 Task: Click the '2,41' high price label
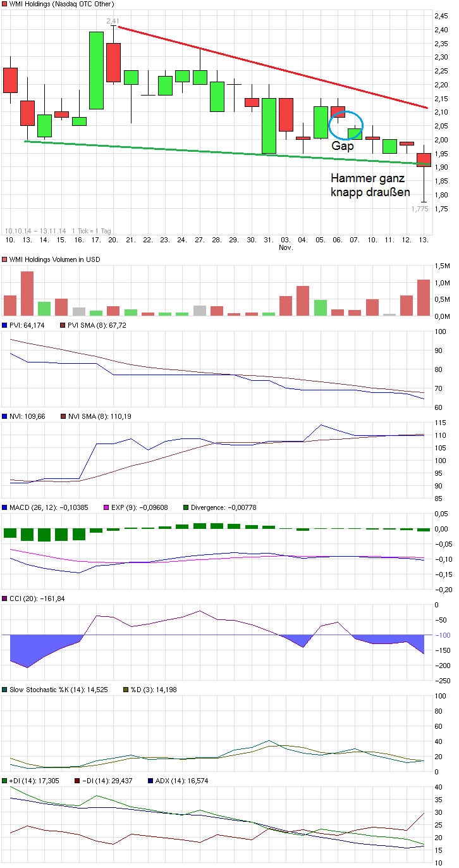pos(113,21)
